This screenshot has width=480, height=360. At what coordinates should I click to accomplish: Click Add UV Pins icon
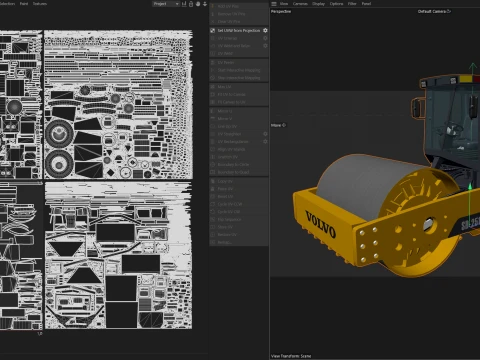213,6
